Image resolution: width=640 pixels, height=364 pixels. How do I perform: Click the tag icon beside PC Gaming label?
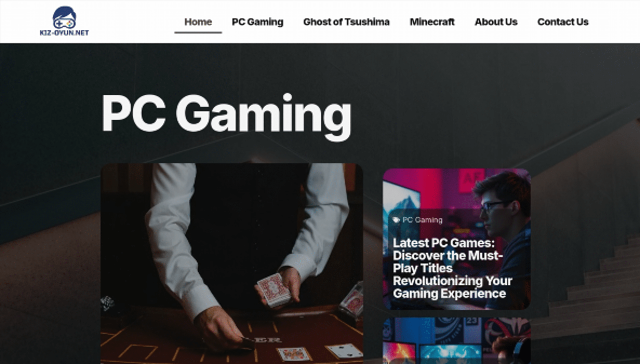coord(396,220)
